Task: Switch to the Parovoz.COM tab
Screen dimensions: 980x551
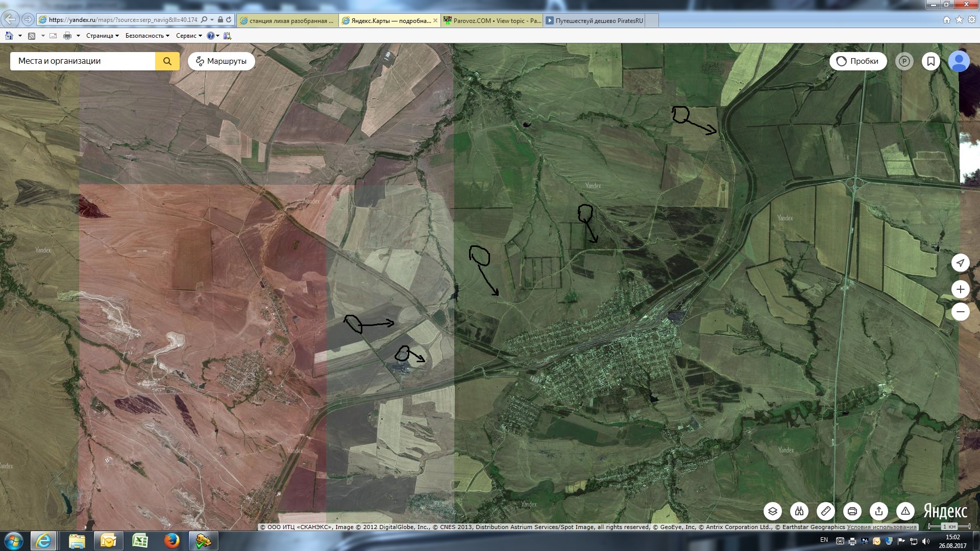Action: 492,21
